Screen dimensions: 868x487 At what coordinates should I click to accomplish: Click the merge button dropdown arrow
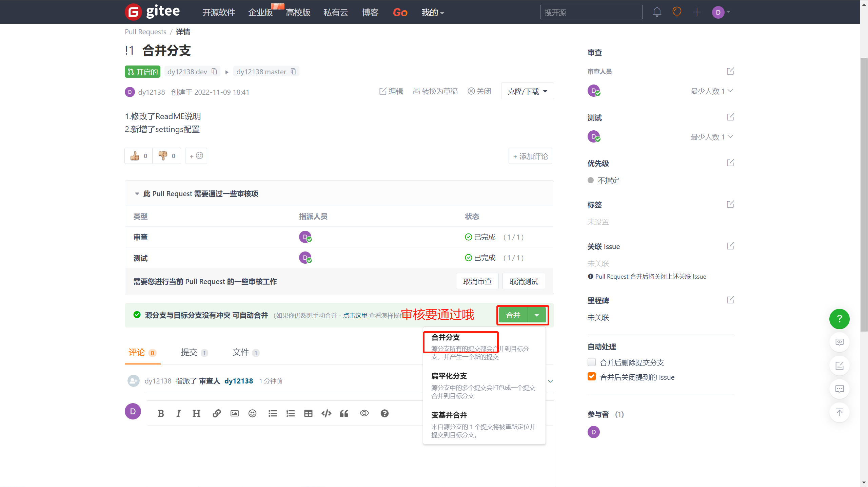tap(537, 315)
